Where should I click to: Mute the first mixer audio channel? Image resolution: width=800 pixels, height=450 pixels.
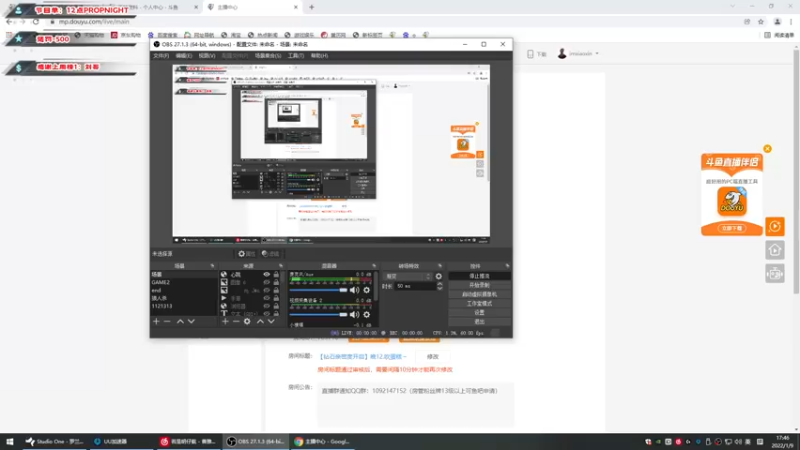tap(355, 290)
